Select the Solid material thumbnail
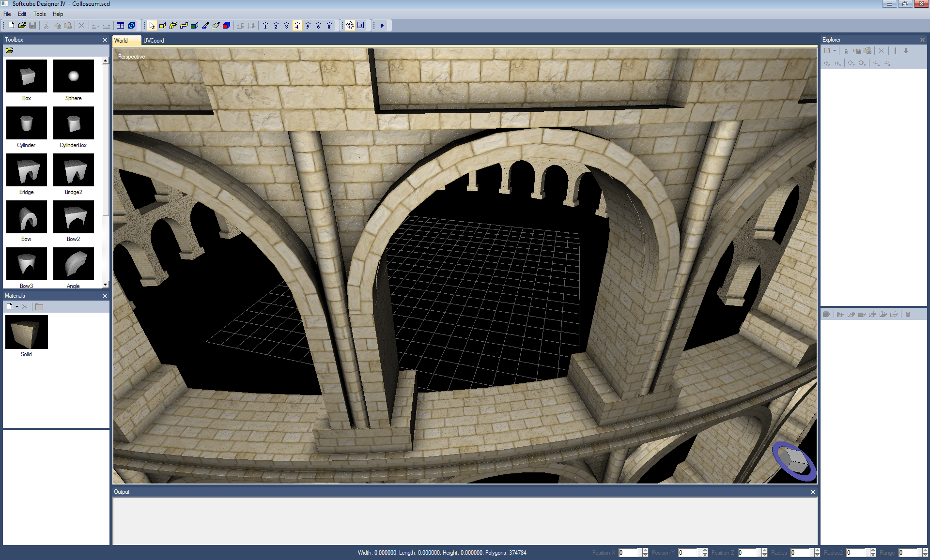The height and width of the screenshot is (560, 930). (x=27, y=332)
